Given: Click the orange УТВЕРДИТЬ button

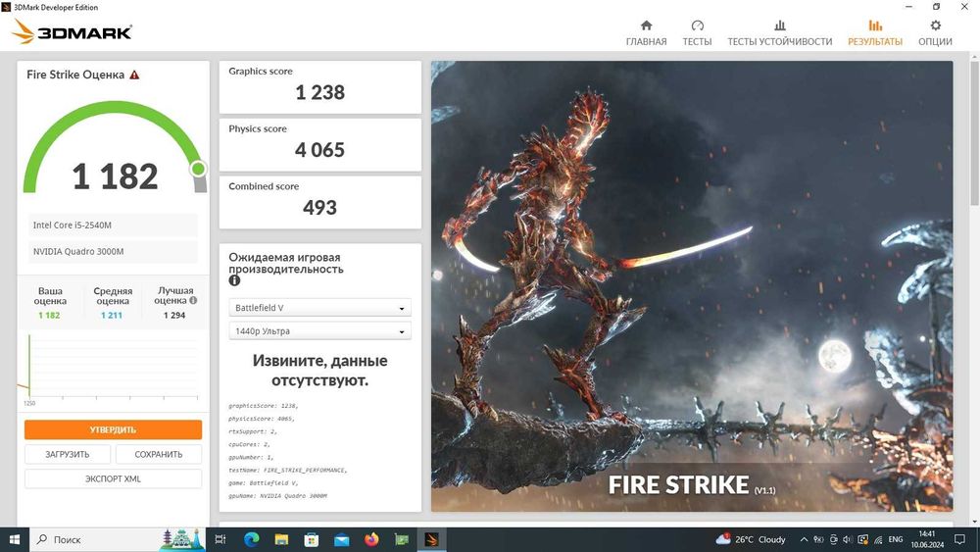Looking at the screenshot, I should (113, 429).
